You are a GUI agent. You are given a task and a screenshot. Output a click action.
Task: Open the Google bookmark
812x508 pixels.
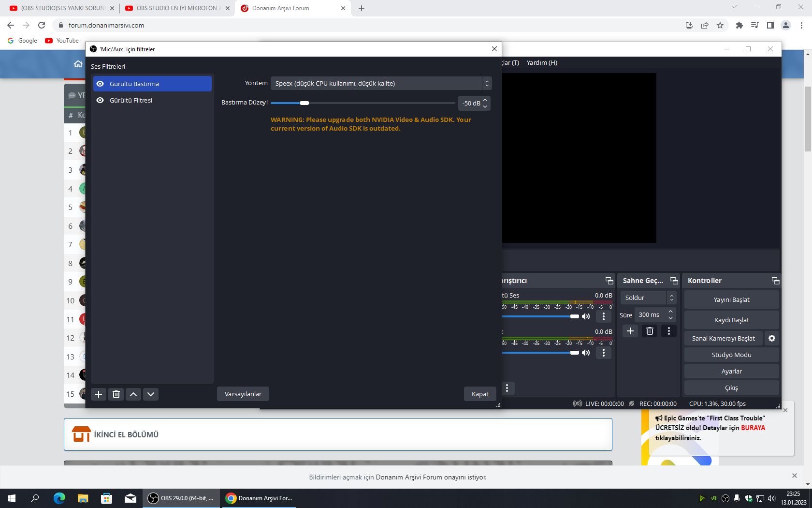point(23,41)
